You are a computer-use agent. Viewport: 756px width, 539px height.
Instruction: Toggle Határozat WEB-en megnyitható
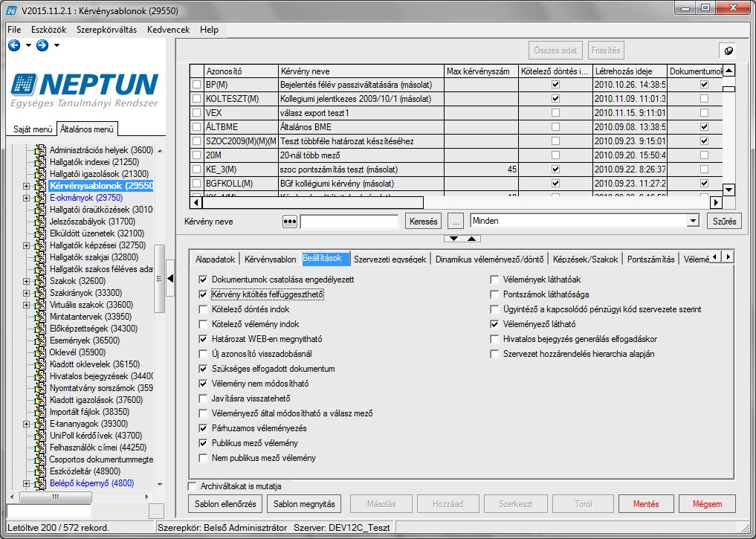[203, 340]
